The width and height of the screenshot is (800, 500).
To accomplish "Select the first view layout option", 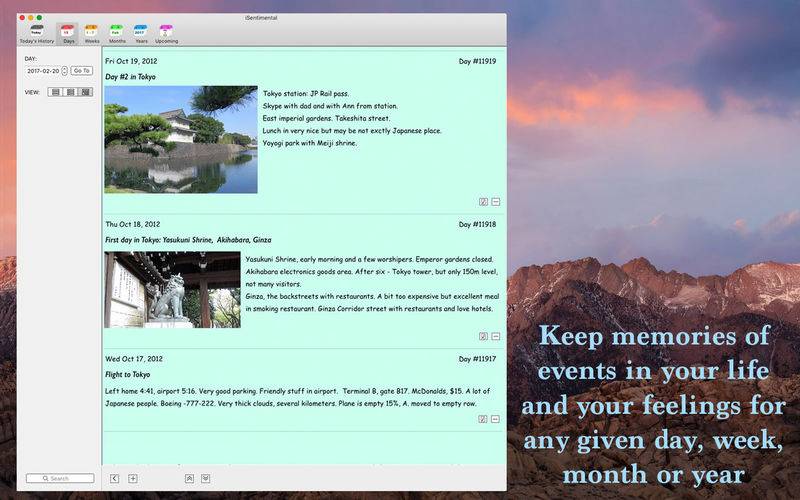I will click(56, 92).
